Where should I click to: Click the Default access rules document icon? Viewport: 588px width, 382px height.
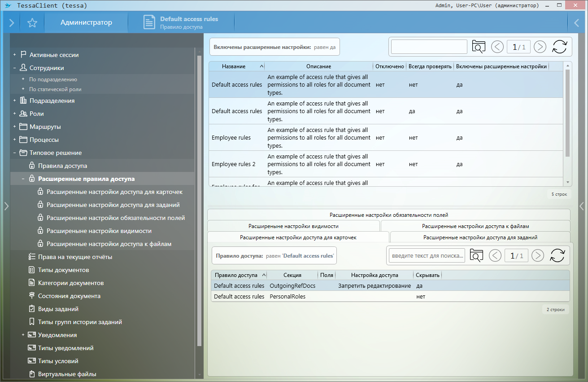(149, 22)
